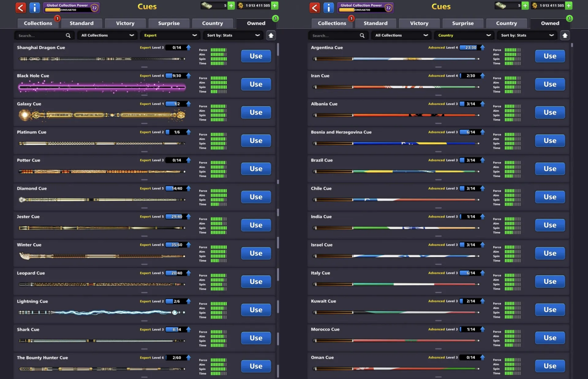Open the blue info icon in left panel
The image size is (588, 379).
click(35, 7)
